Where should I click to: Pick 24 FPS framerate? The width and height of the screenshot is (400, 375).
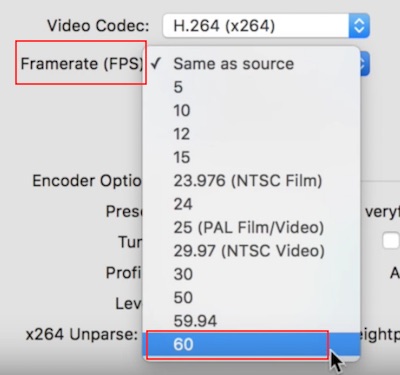(252, 204)
